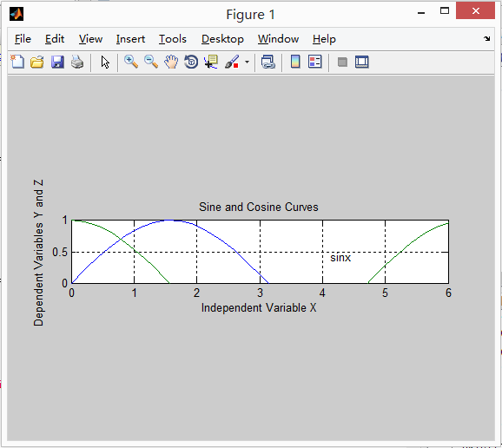Open the Tools menu
This screenshot has height=448, width=502.
(x=173, y=39)
